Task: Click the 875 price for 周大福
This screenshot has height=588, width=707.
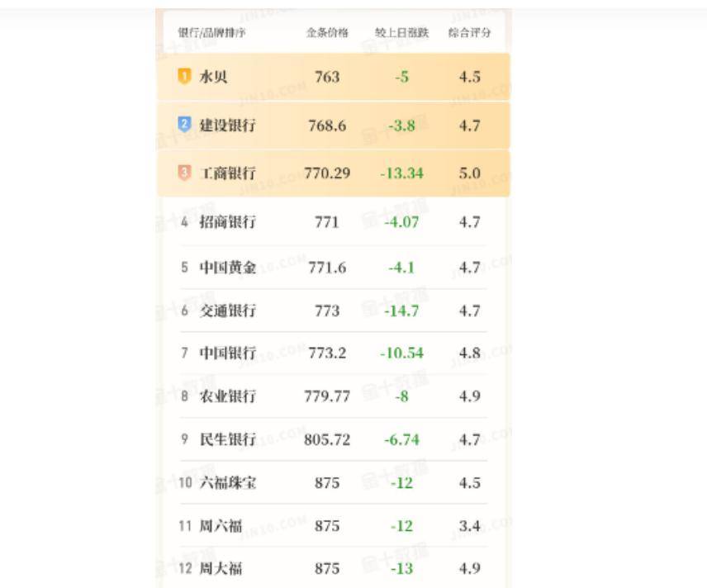Action: 327,568
